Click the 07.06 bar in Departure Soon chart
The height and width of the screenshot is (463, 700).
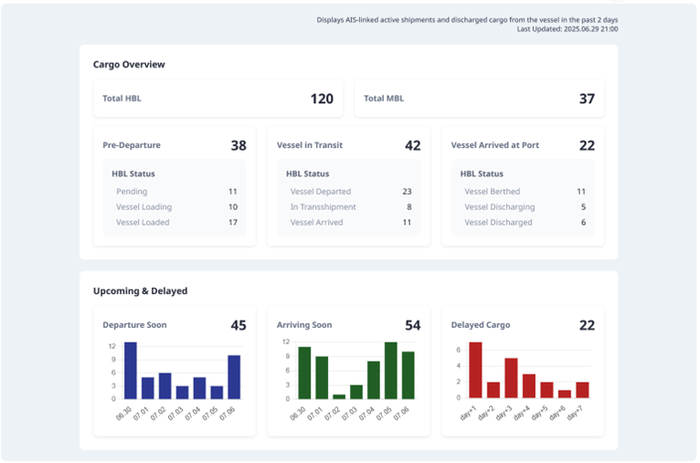pos(234,378)
